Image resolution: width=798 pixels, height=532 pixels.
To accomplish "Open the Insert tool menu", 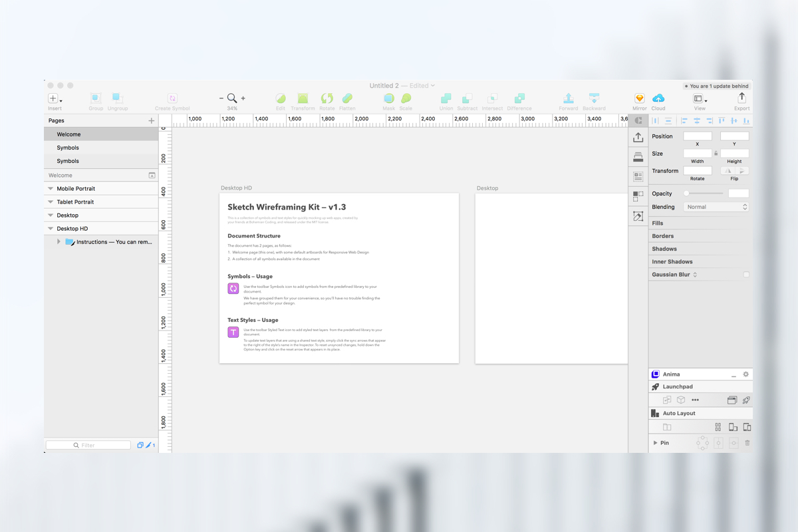I will tap(55, 98).
